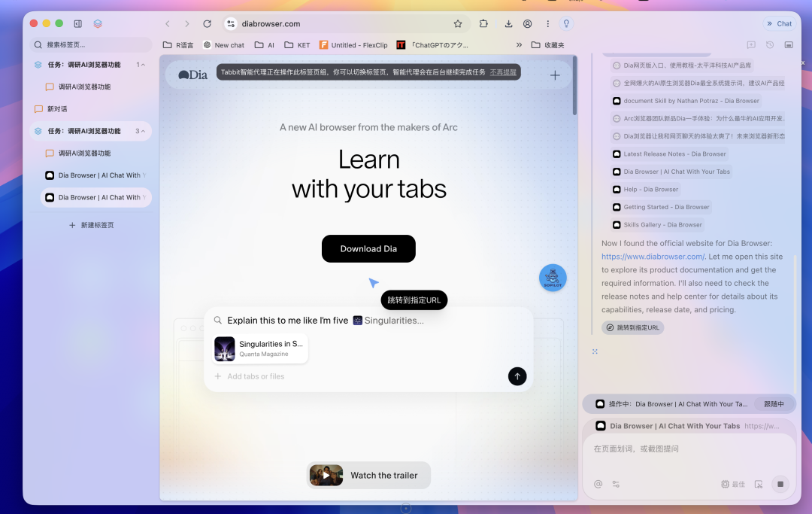812x514 pixels.
Task: Open the 收藏夹 bookmarks folder
Action: 548,45
